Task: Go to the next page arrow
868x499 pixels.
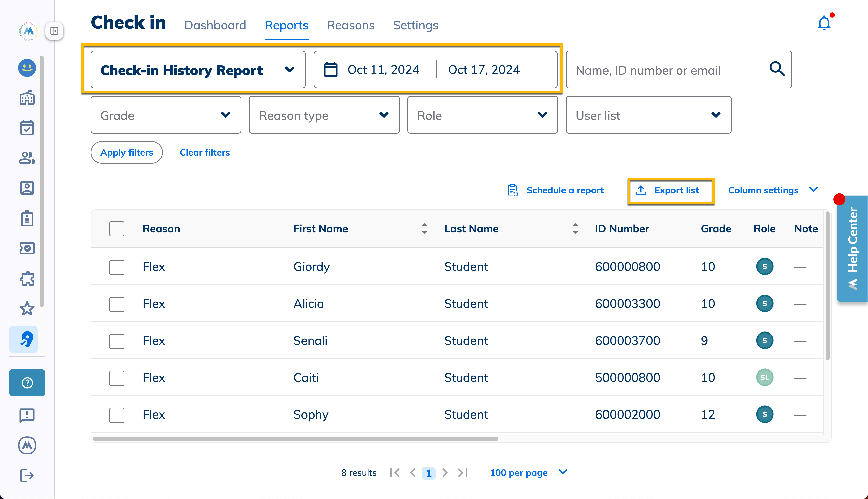Action: pos(445,473)
